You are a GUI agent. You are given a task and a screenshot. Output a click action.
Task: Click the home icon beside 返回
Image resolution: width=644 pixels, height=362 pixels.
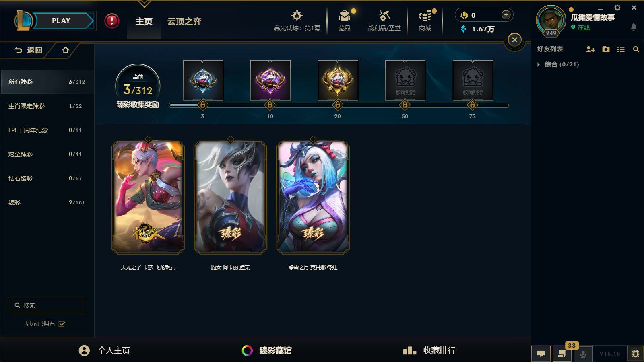point(66,50)
